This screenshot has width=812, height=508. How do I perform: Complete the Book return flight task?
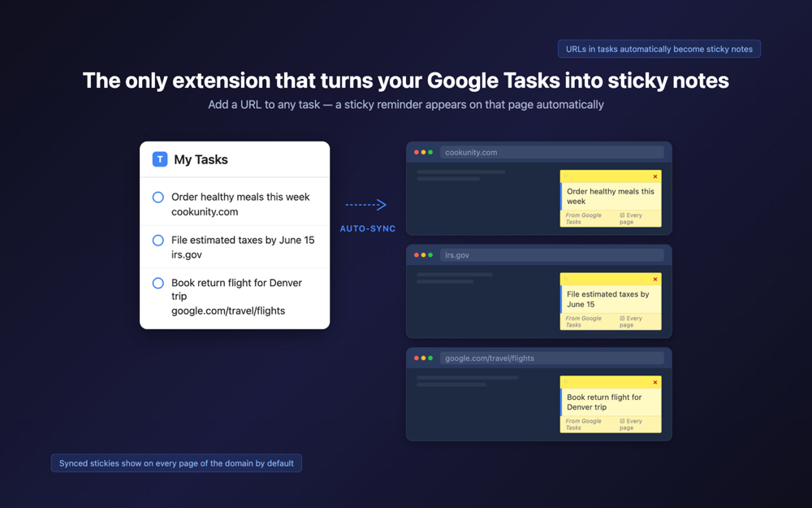point(158,283)
